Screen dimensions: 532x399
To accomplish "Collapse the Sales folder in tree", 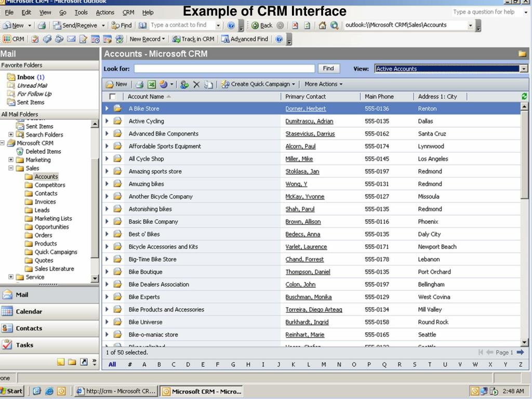I will 11,168.
